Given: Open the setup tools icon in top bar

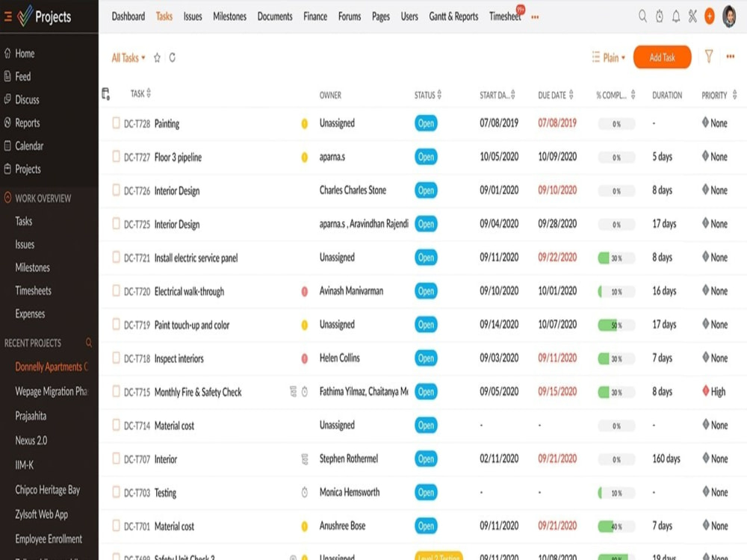Looking at the screenshot, I should pyautogui.click(x=692, y=16).
